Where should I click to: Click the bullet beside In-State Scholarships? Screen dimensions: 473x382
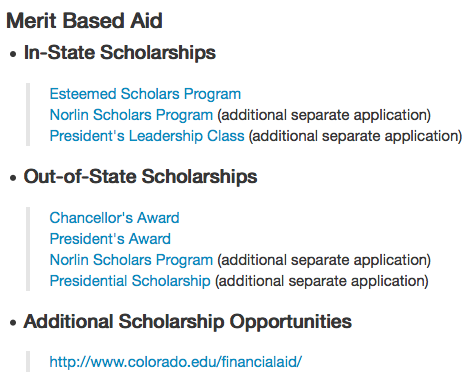click(13, 54)
